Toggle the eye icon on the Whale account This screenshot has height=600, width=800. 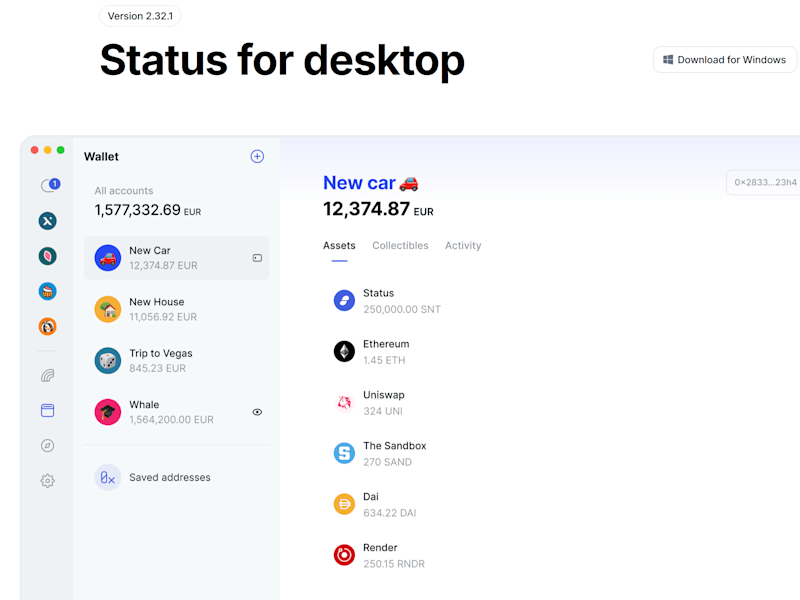257,412
